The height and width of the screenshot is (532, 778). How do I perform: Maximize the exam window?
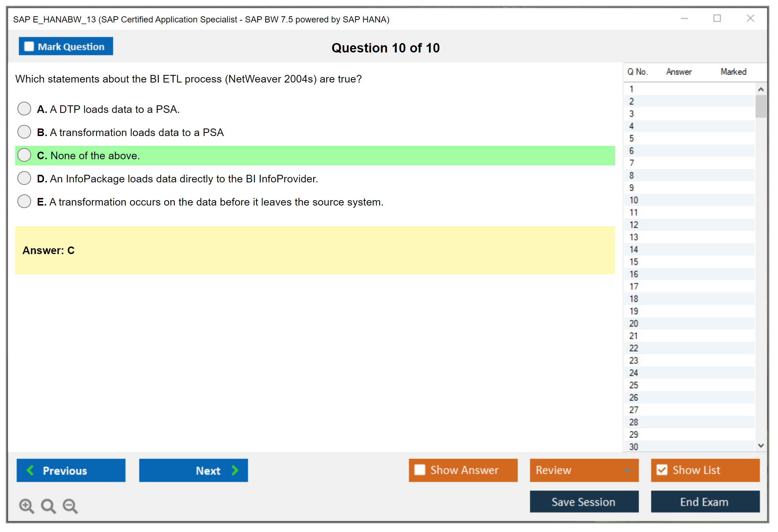click(717, 18)
